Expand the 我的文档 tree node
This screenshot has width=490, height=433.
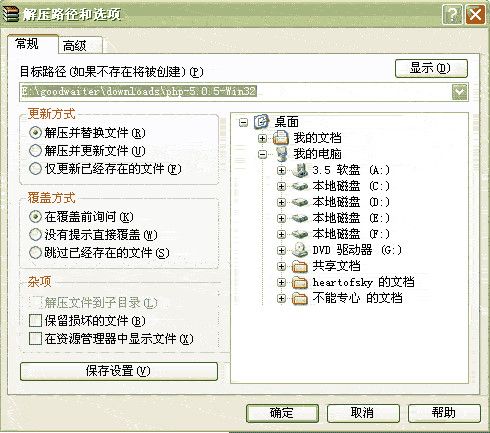tap(262, 138)
